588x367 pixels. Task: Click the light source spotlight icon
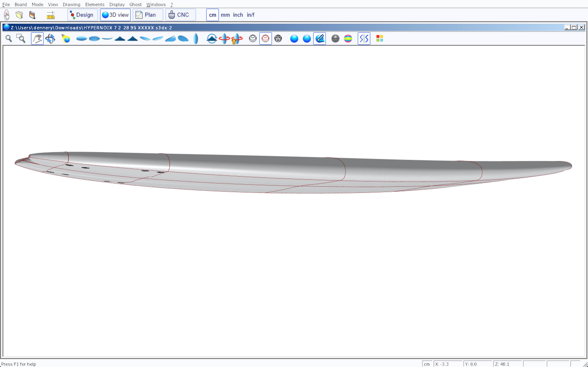click(66, 39)
